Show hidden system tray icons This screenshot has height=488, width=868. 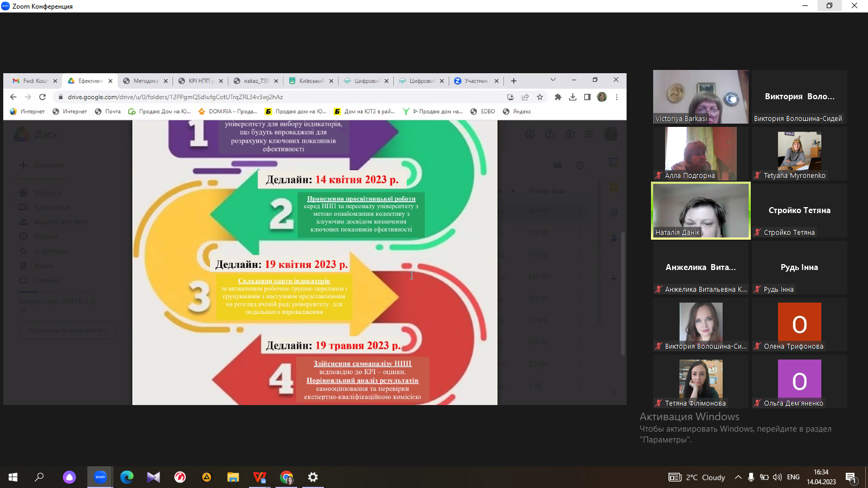point(738,477)
